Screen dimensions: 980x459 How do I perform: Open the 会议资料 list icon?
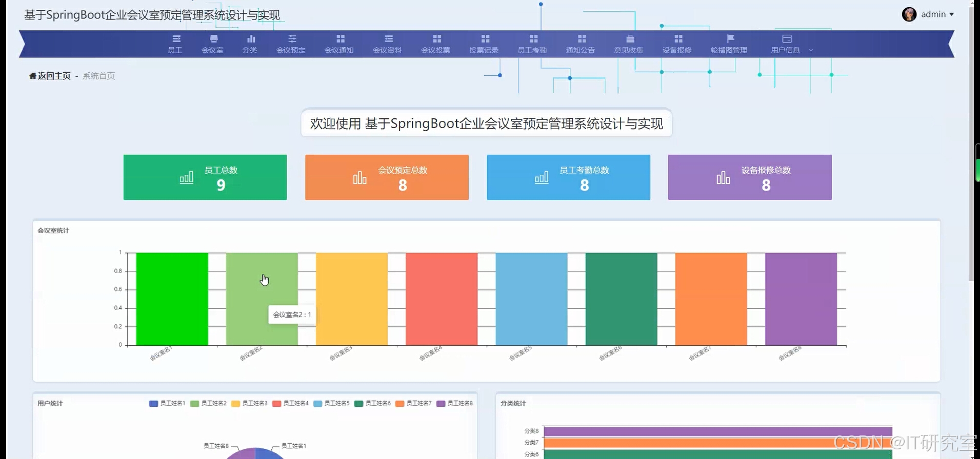389,39
